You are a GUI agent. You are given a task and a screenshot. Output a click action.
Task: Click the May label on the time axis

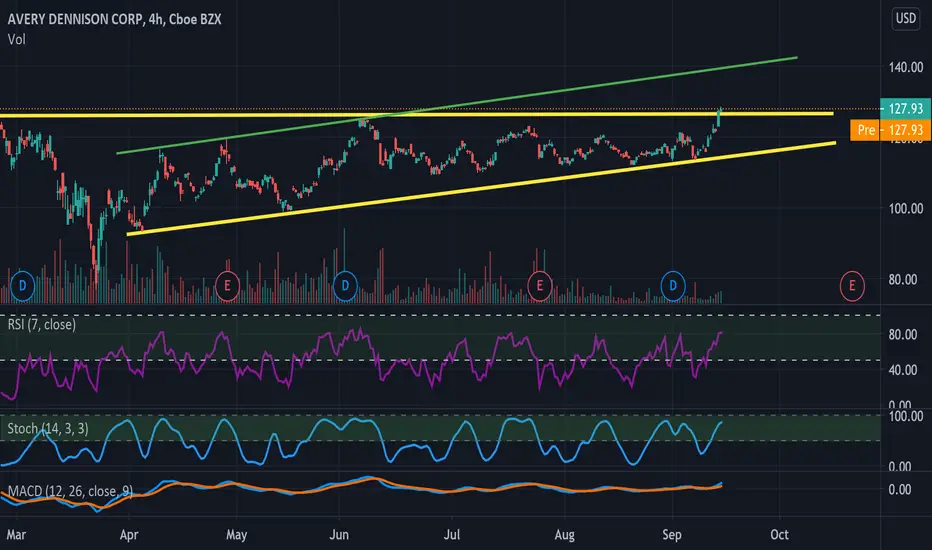pos(237,535)
